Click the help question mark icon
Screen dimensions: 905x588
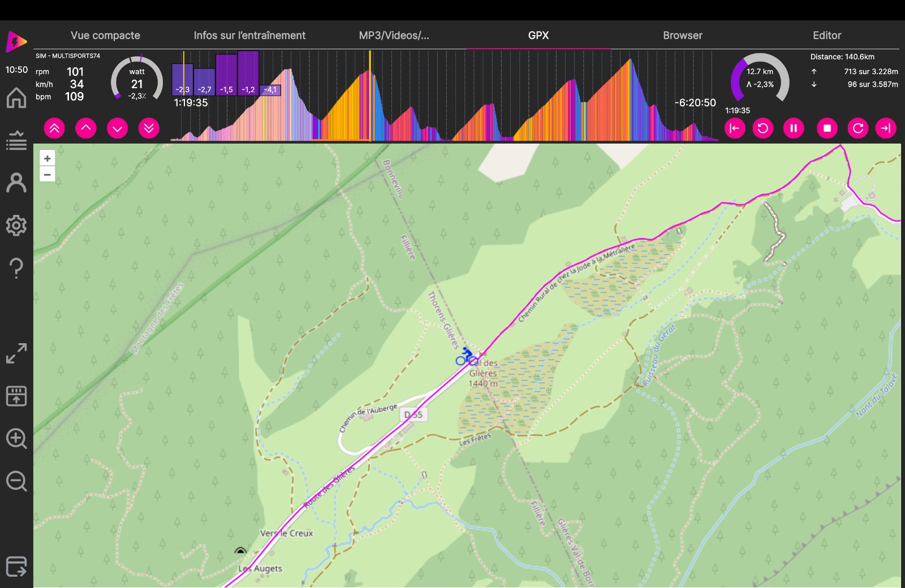click(16, 268)
